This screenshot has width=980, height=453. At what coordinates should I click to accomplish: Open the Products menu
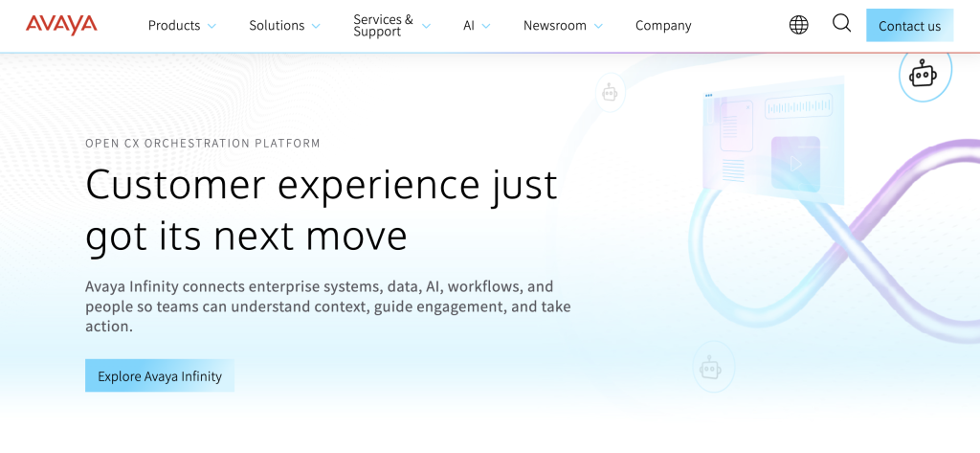point(174,26)
